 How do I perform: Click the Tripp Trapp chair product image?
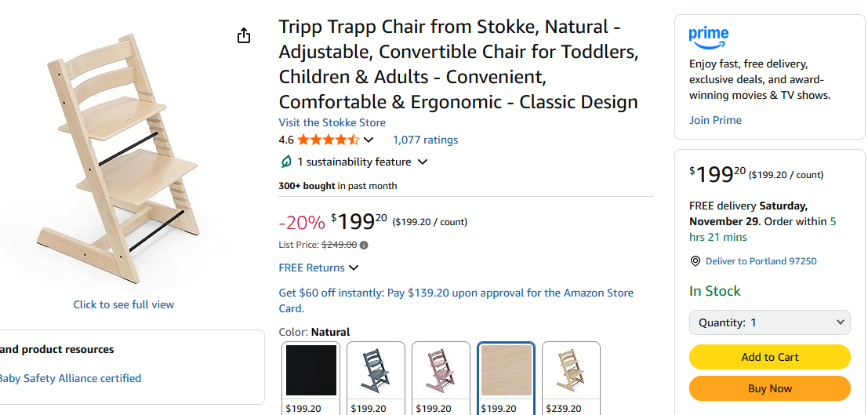pyautogui.click(x=118, y=157)
